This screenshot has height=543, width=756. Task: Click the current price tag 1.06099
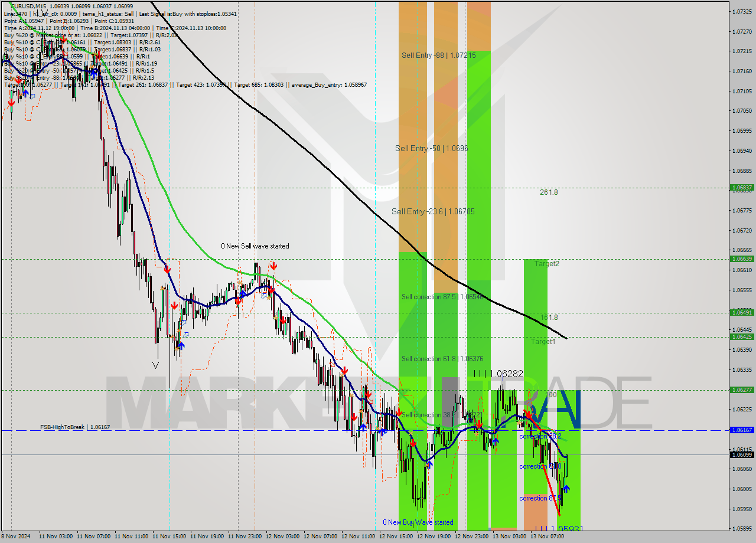pos(742,454)
